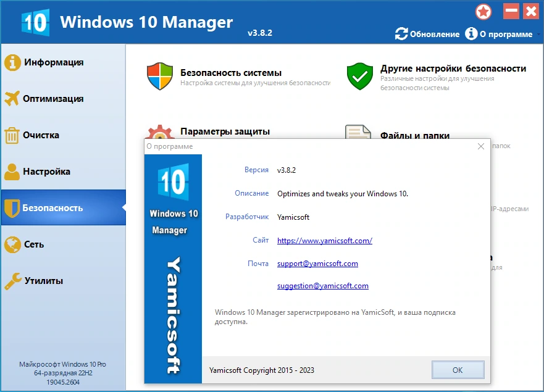Click the Сеть globe icon
The height and width of the screenshot is (392, 544).
12,244
